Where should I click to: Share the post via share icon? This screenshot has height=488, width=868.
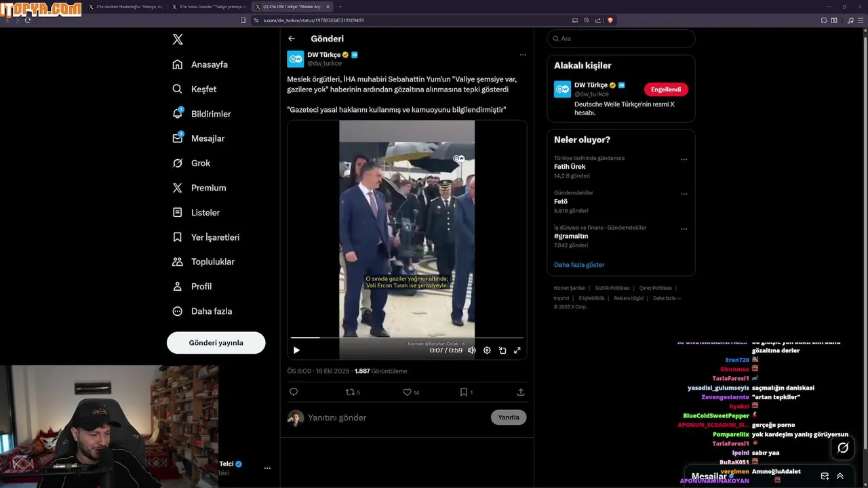[x=521, y=392]
